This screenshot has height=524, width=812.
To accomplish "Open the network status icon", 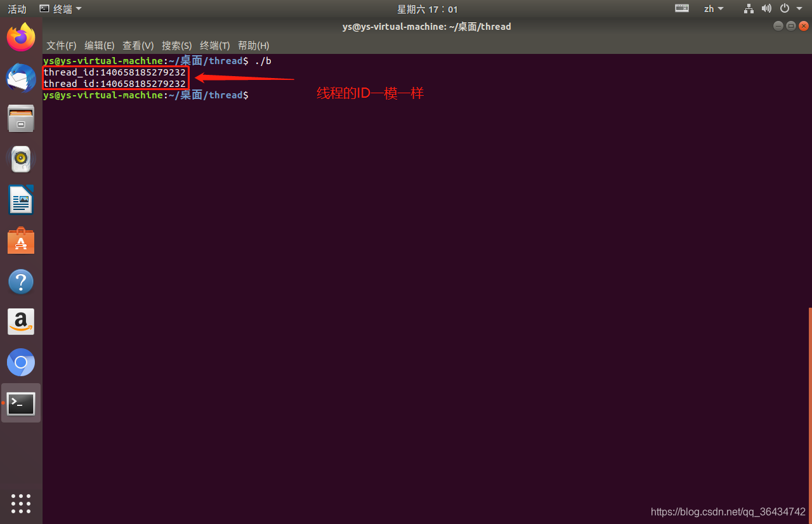I will click(749, 9).
